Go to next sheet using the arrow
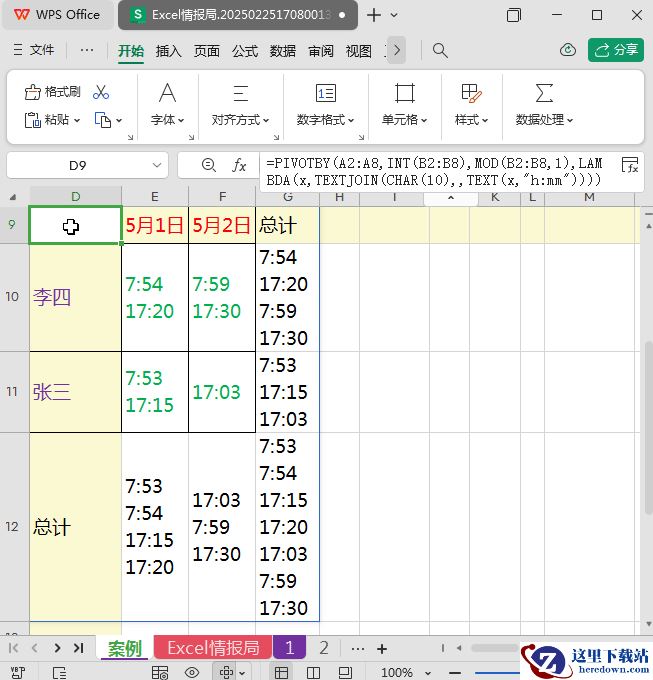 [57, 648]
